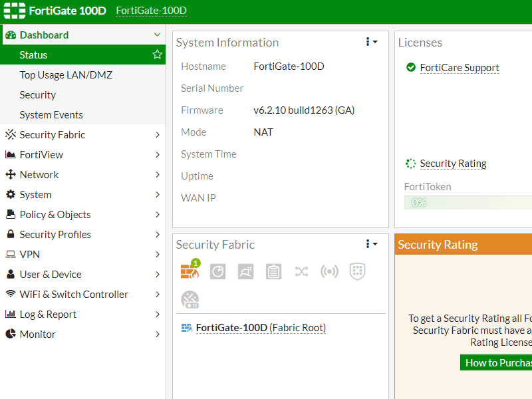Click the green FortiCare Support check icon
Screen dimensions: 532x399
click(x=410, y=67)
